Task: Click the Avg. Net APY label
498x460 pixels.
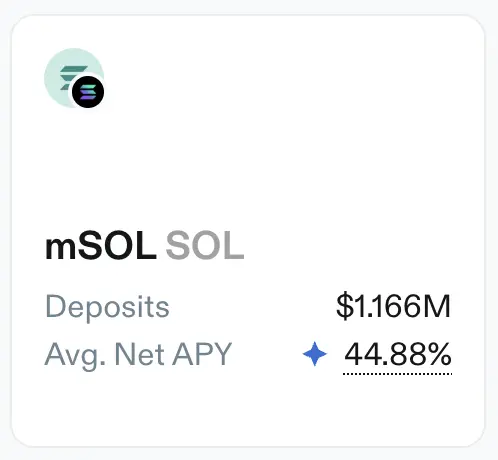Action: click(138, 355)
